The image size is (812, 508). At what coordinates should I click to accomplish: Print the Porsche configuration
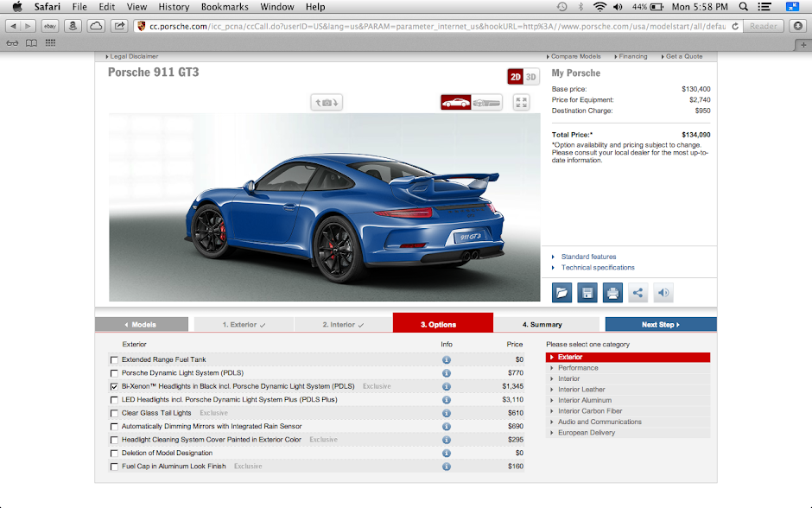click(612, 292)
